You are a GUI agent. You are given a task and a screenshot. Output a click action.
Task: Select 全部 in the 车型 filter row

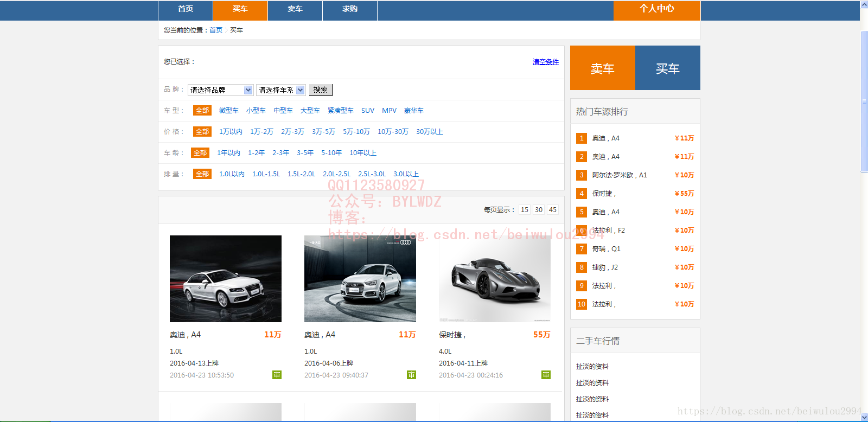point(202,111)
